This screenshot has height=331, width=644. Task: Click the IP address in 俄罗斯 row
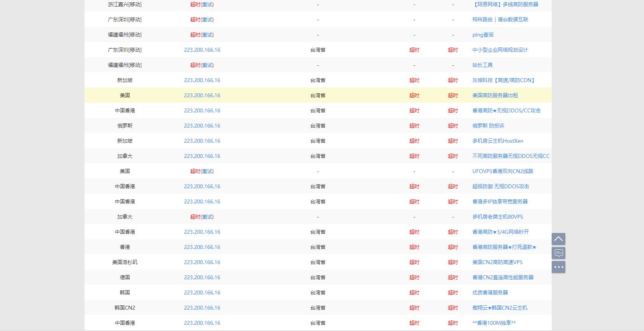coord(202,126)
